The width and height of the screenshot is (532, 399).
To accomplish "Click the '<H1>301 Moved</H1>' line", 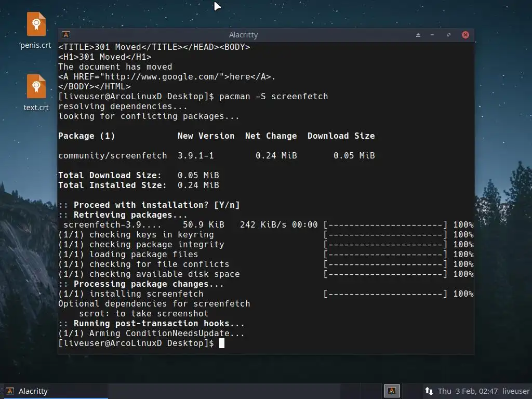I will point(105,57).
